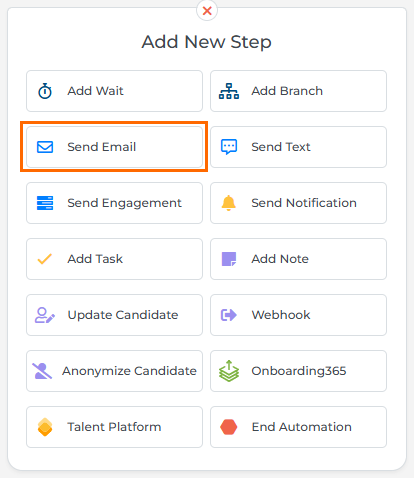
Task: Click the blue envelope email icon
Action: (45, 147)
